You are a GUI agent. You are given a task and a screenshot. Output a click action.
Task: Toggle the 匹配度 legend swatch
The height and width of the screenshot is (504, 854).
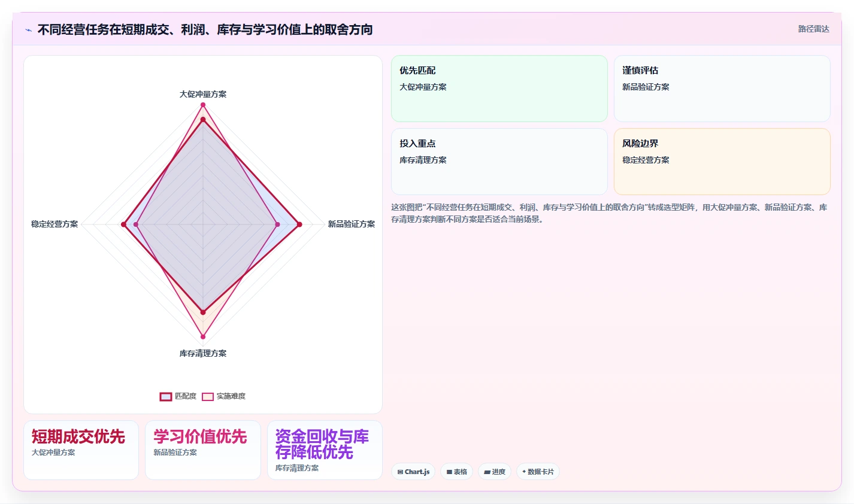tap(166, 396)
